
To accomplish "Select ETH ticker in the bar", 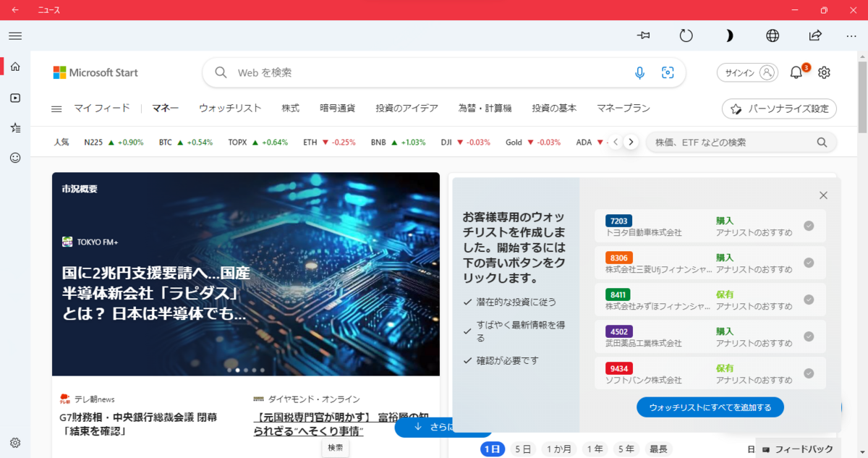I will [329, 143].
